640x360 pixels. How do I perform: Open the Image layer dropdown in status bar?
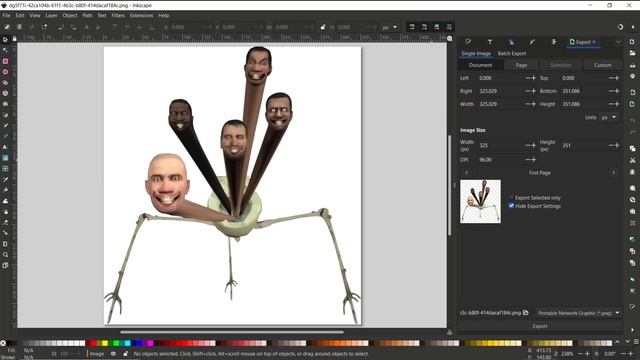[x=97, y=354]
